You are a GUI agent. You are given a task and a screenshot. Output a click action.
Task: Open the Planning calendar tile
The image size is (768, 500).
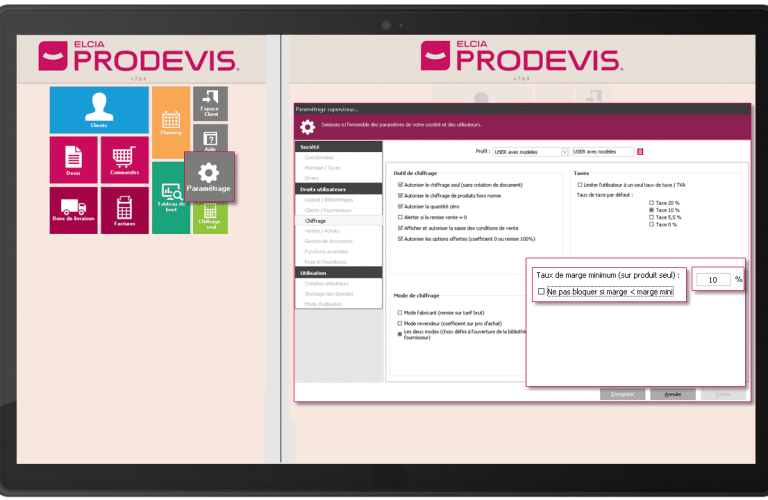click(x=170, y=122)
